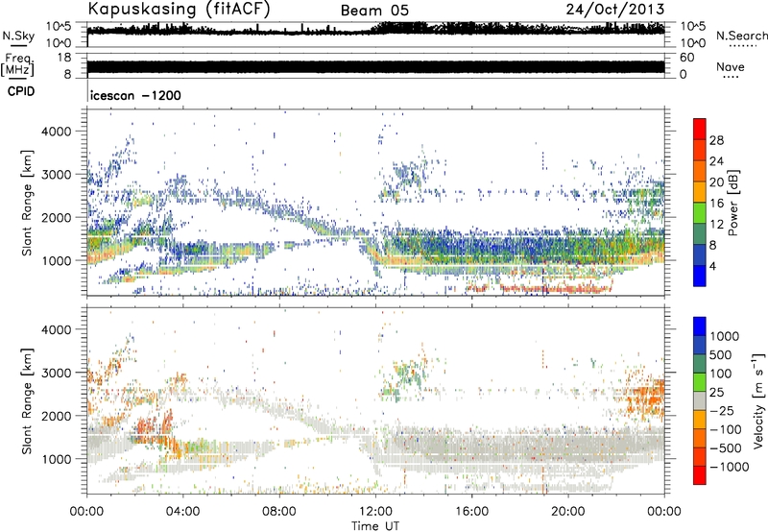
Task: Click 'Slant Range [km]' label of velocity panel
Action: pyautogui.click(x=27, y=401)
